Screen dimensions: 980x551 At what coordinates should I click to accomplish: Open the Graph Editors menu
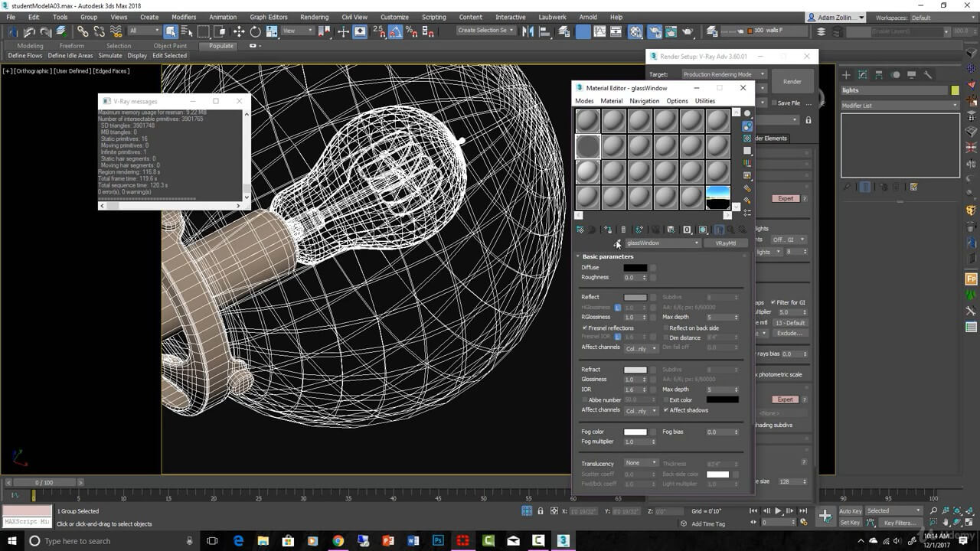269,17
